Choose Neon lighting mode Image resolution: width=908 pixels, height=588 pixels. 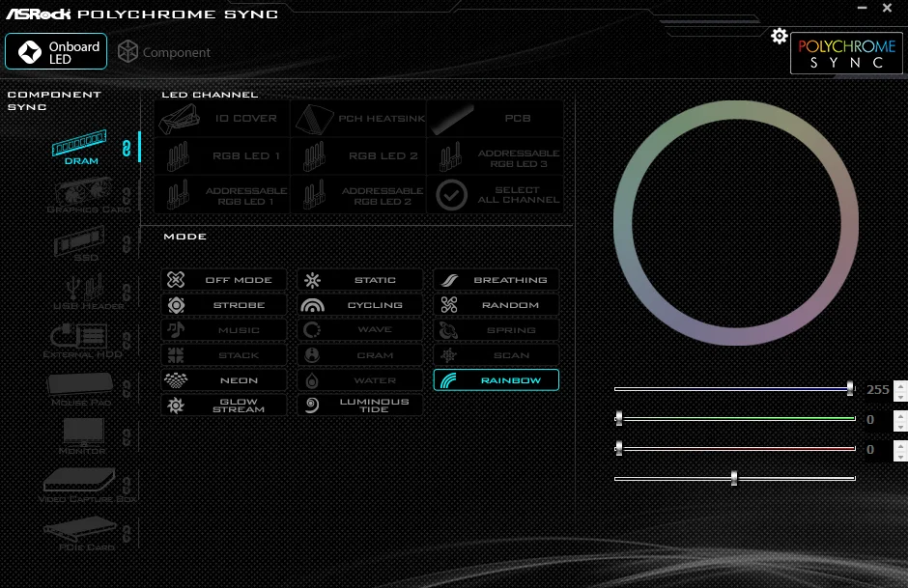(x=223, y=380)
